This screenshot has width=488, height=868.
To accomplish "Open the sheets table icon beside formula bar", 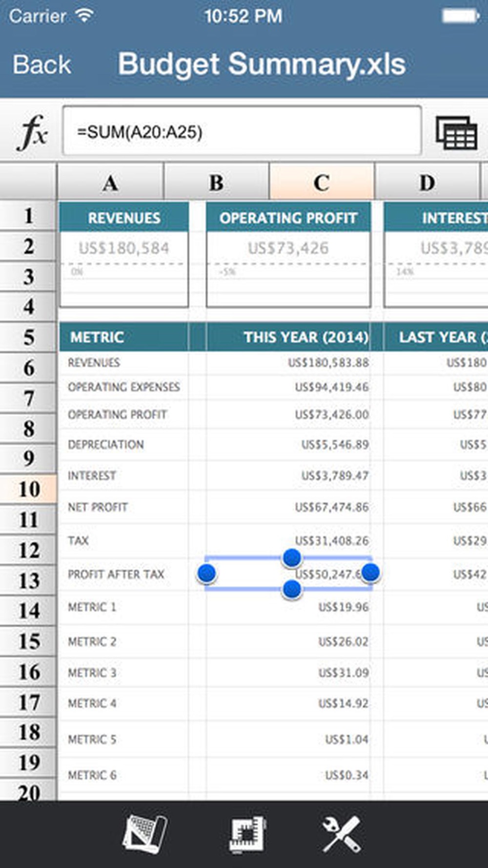I will click(456, 132).
